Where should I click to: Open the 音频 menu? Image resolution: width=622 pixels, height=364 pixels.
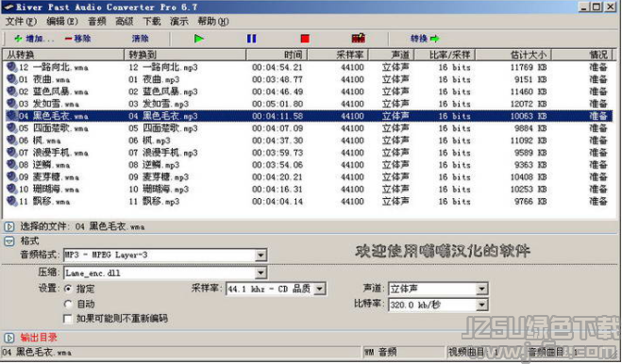tap(97, 21)
